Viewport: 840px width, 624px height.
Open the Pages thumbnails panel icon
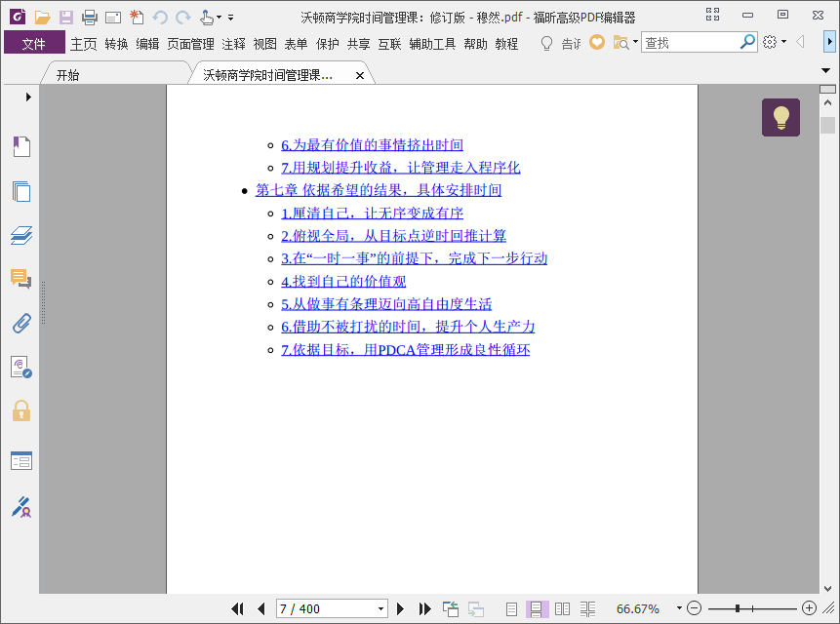(21, 191)
